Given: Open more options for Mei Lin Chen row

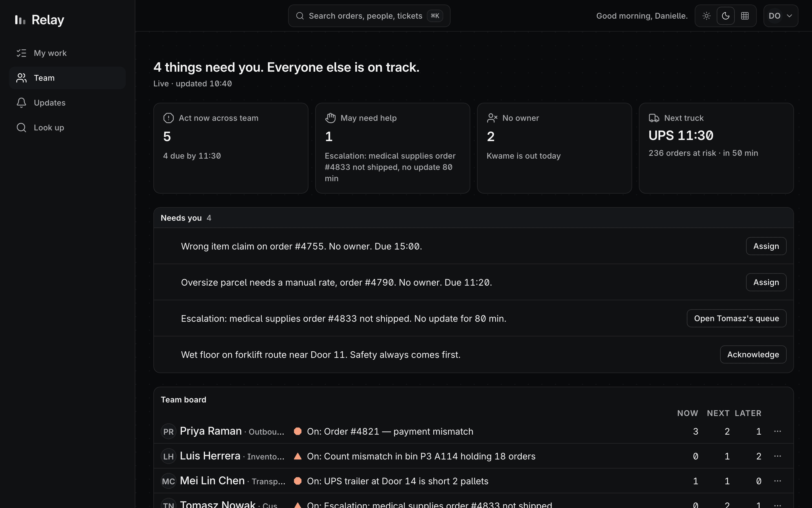Looking at the screenshot, I should (777, 481).
